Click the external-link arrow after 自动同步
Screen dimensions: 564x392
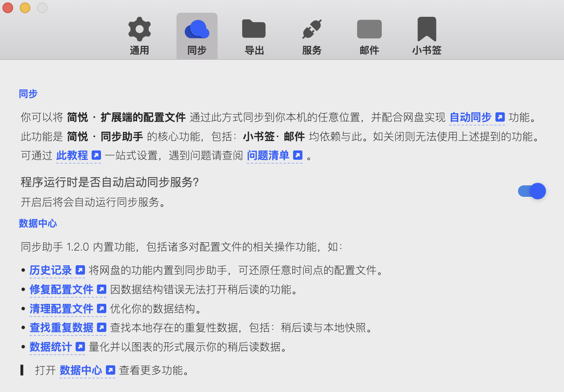(x=500, y=117)
